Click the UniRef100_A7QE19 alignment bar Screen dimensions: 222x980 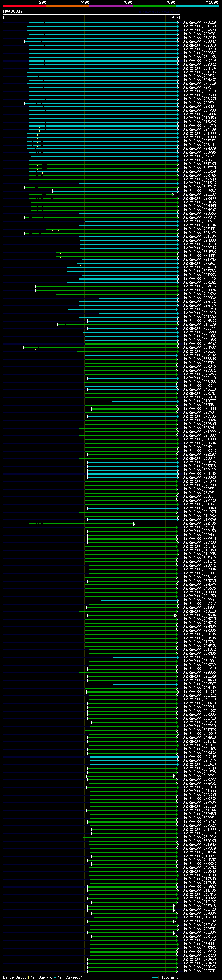point(104,23)
